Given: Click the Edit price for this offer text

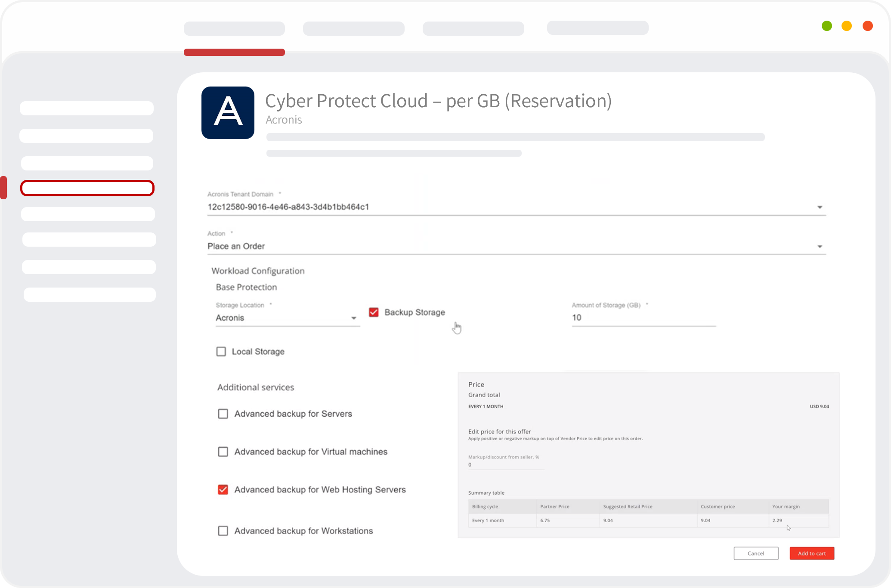Looking at the screenshot, I should [x=499, y=431].
